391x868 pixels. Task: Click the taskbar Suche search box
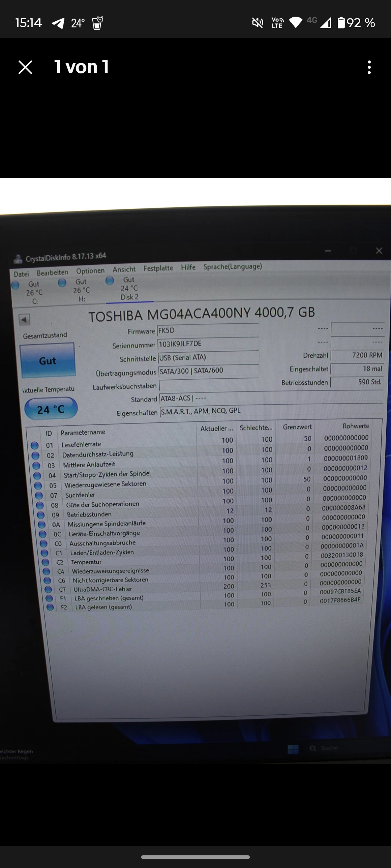tap(324, 748)
